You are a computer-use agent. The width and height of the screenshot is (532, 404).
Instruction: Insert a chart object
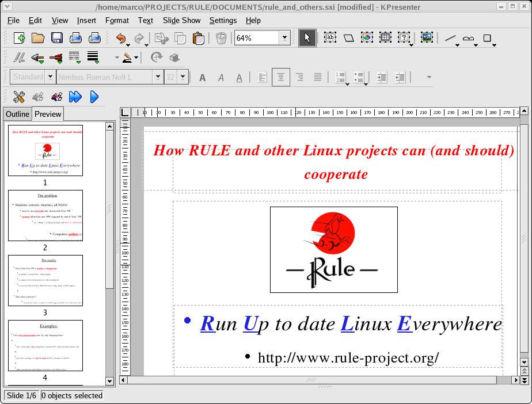(367, 37)
